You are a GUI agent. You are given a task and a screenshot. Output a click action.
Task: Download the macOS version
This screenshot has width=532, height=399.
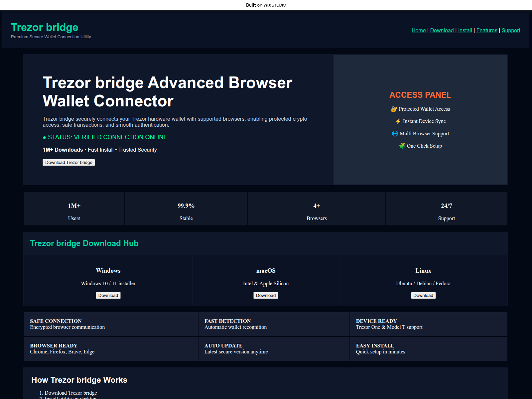pyautogui.click(x=266, y=295)
